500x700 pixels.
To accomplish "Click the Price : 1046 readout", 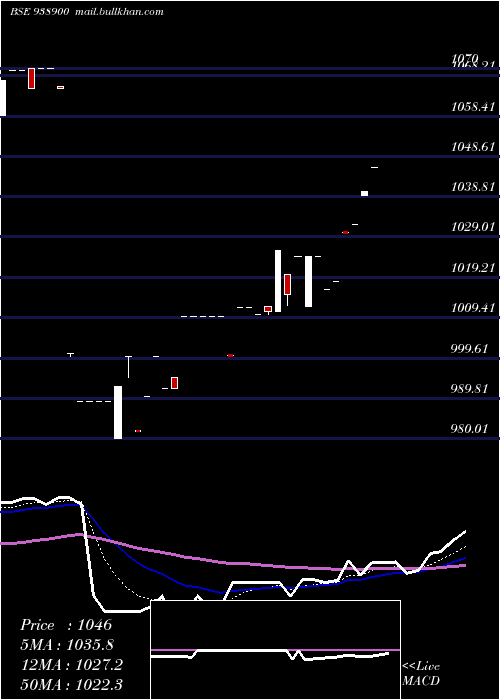I will [66, 625].
